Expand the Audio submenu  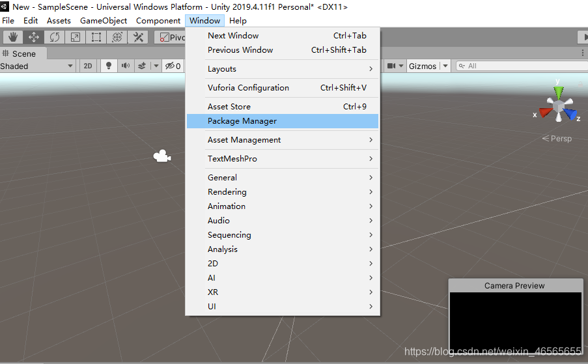tap(283, 221)
